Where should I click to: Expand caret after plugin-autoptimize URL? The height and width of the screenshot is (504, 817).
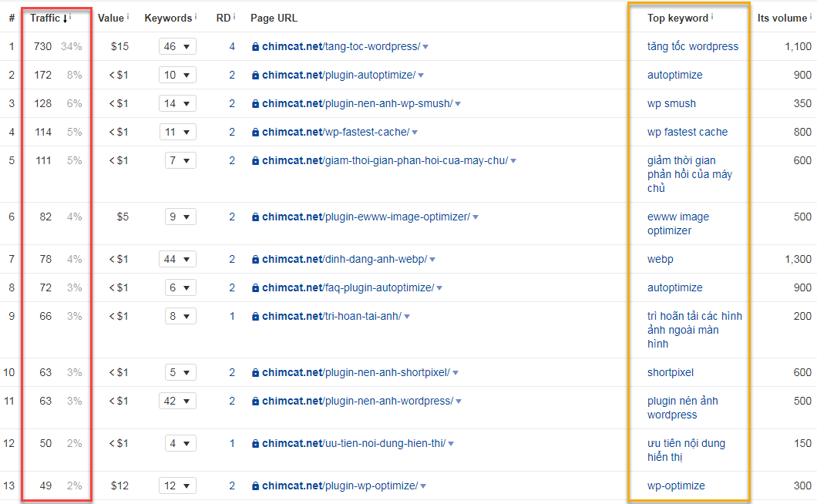[x=421, y=76]
